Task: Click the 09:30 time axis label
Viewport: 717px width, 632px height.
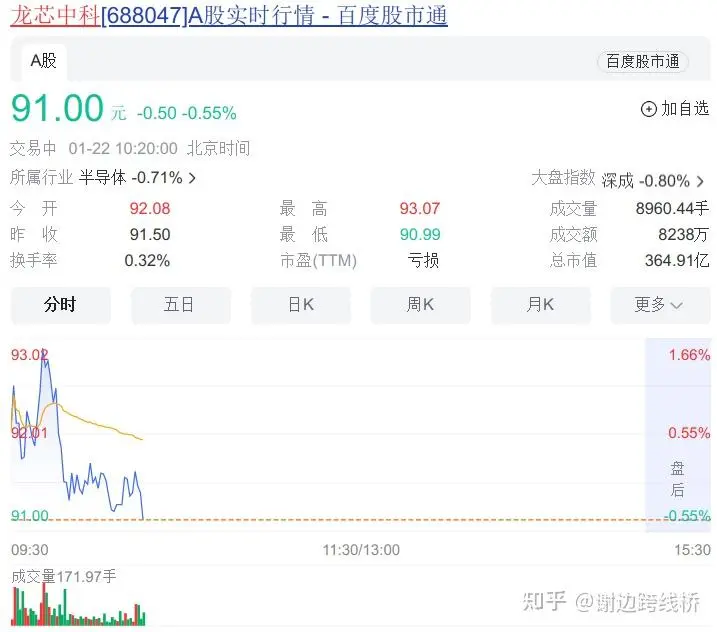Action: point(30,550)
